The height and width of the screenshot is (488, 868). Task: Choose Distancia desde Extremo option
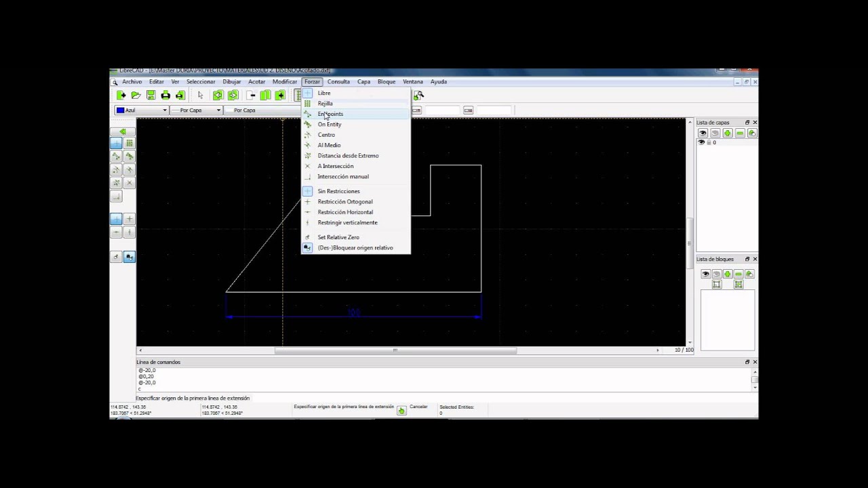coord(355,156)
